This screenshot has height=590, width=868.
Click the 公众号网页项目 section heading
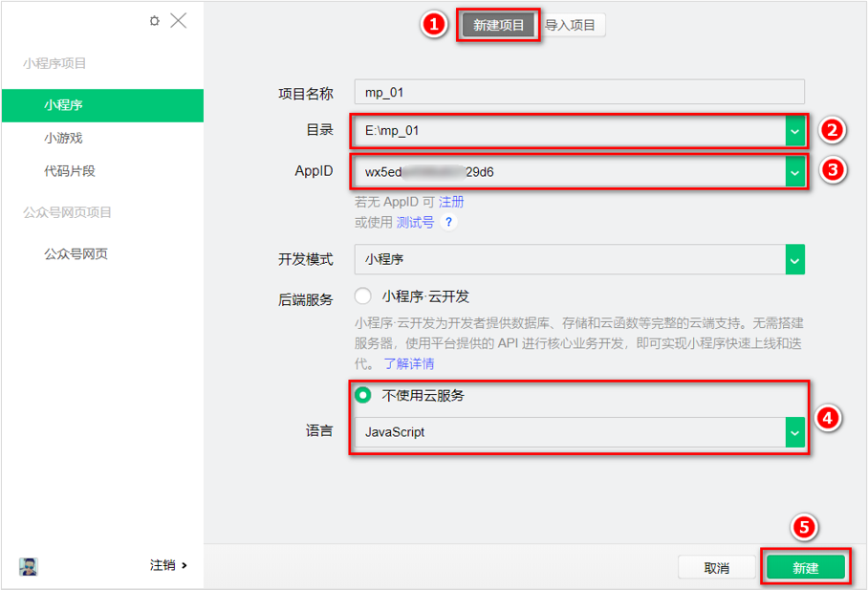(x=67, y=212)
